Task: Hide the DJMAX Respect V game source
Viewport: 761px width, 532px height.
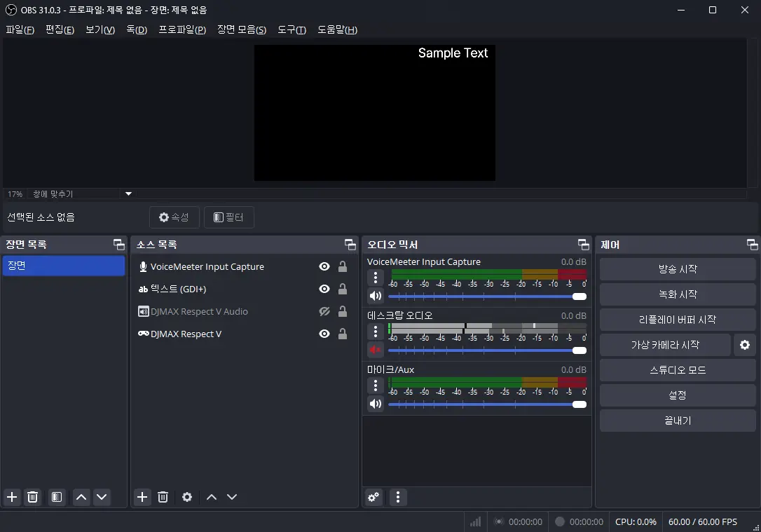Action: [324, 334]
